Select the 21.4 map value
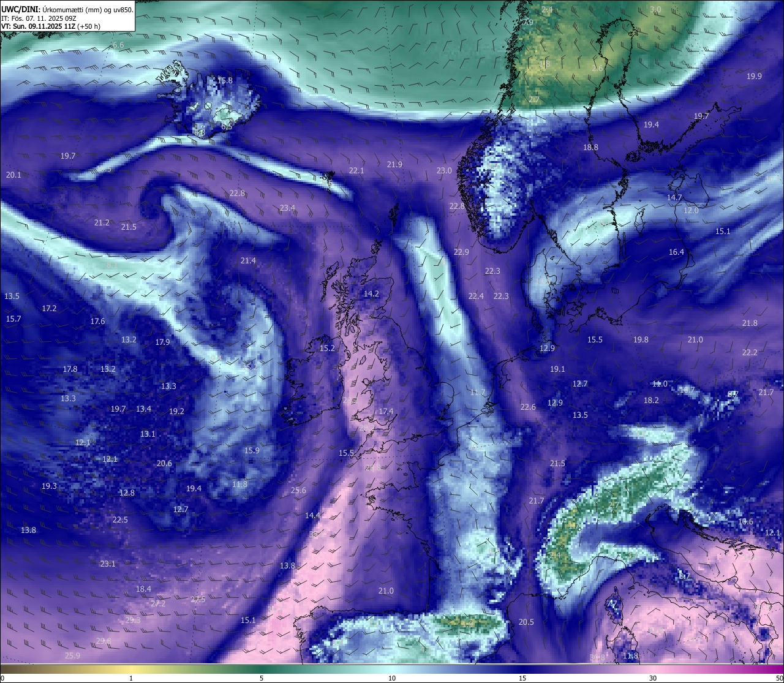The image size is (784, 683). [x=248, y=260]
